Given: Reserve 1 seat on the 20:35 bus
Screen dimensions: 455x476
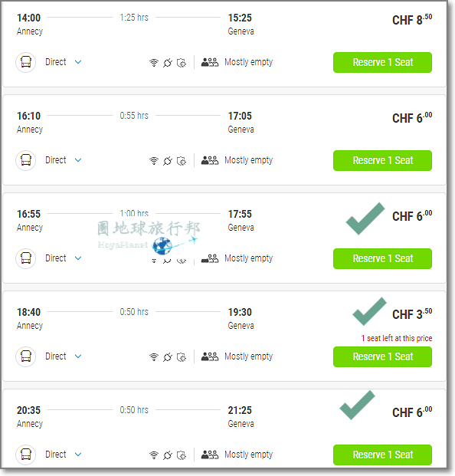Looking at the screenshot, I should coord(382,455).
